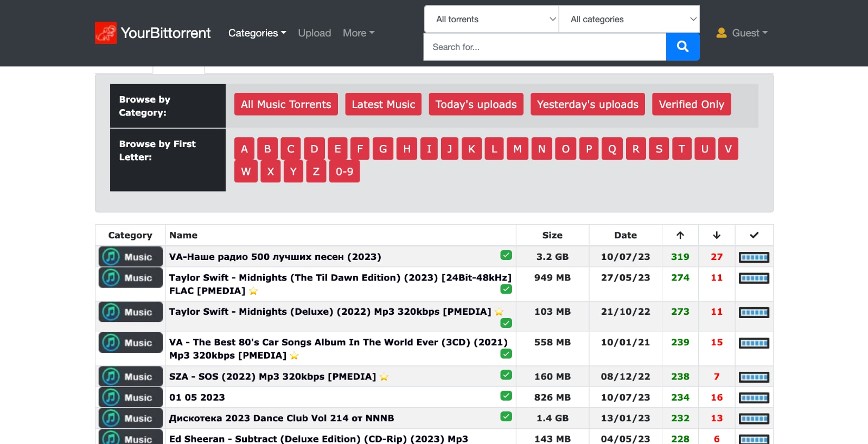Browse torrents starting with letter Z
Screen dimensions: 868x444
tap(316, 172)
